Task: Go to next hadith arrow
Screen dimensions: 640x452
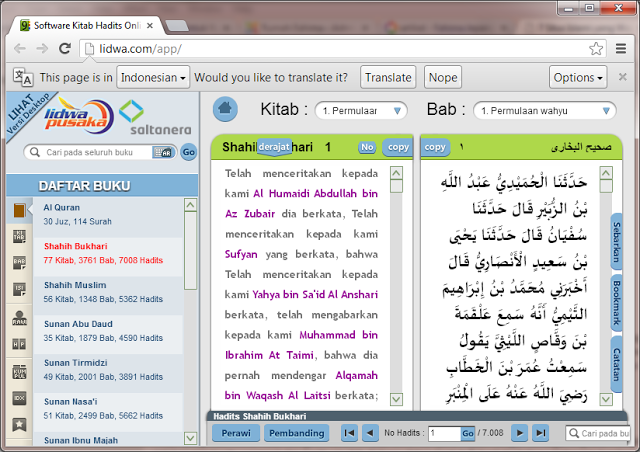Action: pos(520,433)
